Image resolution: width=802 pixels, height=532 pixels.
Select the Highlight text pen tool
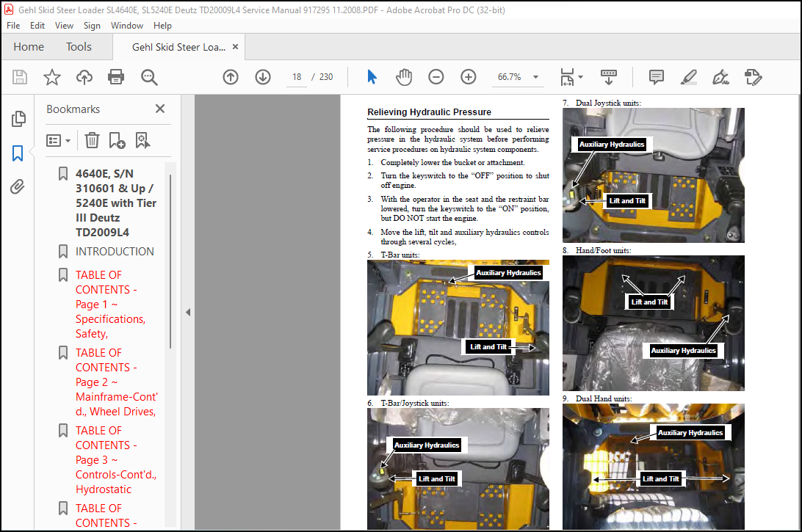pyautogui.click(x=688, y=77)
